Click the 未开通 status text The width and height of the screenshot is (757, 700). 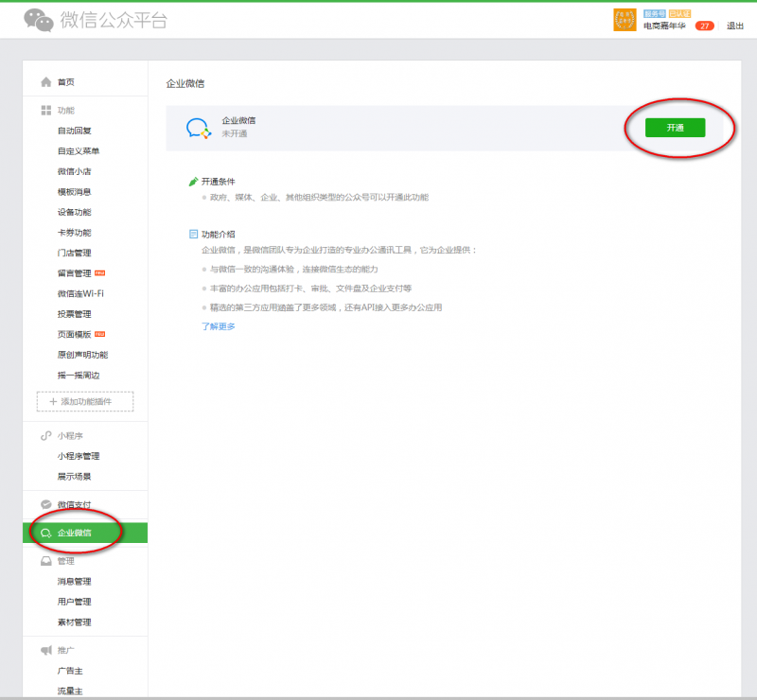click(x=235, y=133)
